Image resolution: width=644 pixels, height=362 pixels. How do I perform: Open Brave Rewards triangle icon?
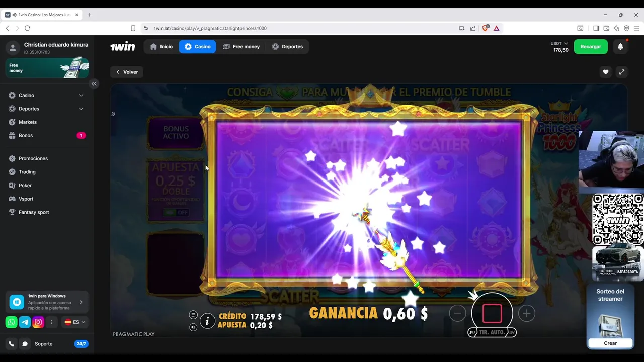496,28
